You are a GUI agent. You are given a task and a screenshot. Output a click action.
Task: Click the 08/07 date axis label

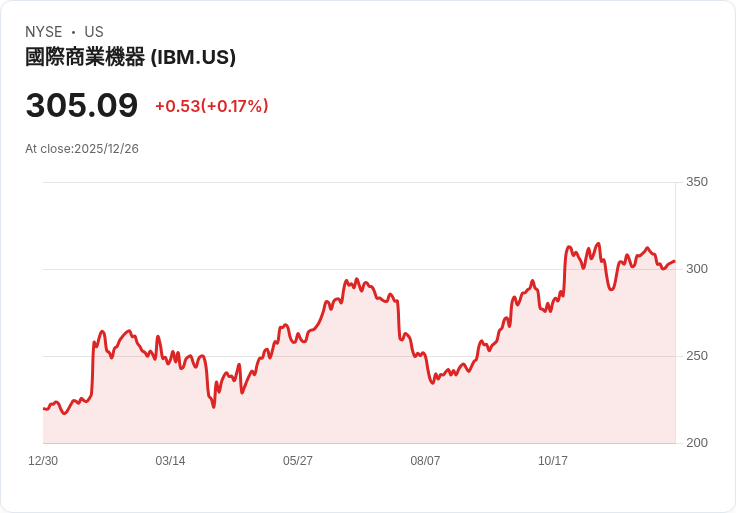pyautogui.click(x=425, y=461)
